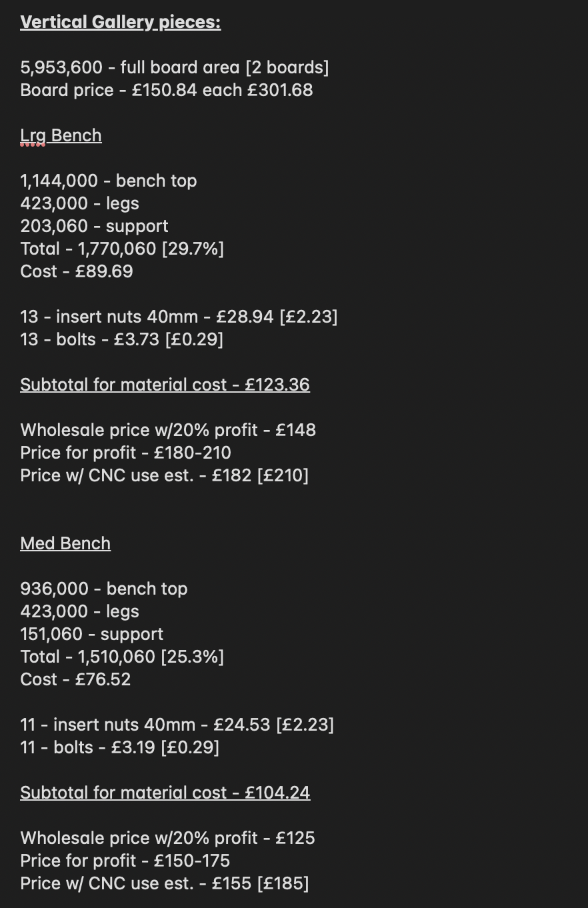Click the 'Price w/ CNC use est. - £155' line
The height and width of the screenshot is (908, 588).
(165, 884)
